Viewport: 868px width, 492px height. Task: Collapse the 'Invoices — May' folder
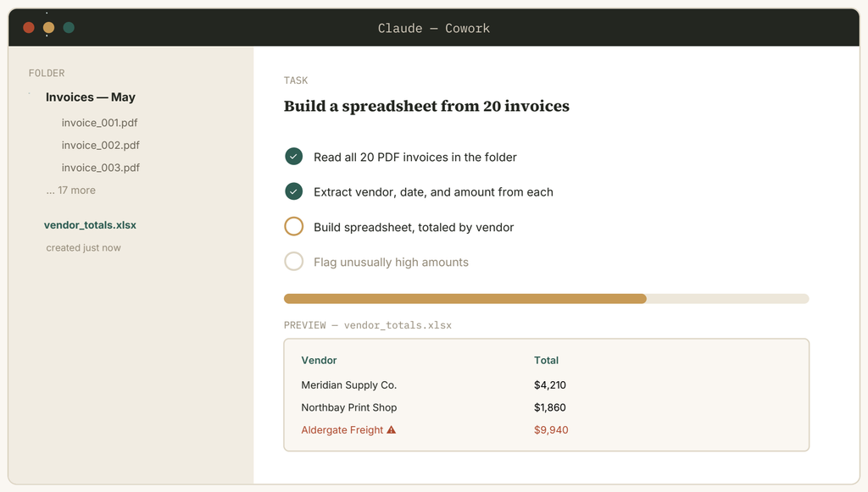pyautogui.click(x=91, y=97)
